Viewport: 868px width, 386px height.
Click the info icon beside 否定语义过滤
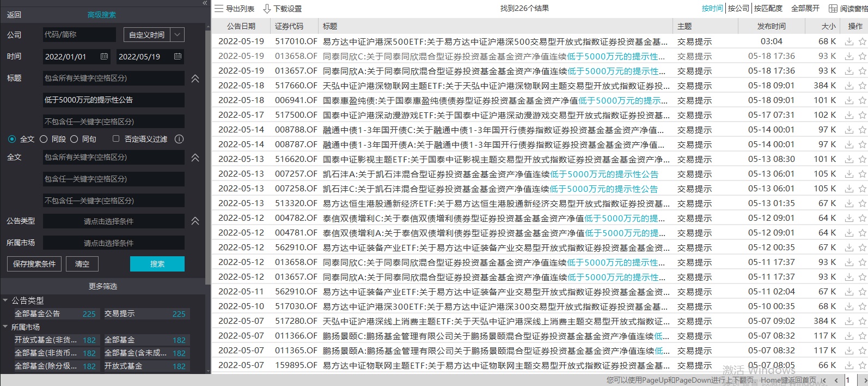(x=179, y=139)
